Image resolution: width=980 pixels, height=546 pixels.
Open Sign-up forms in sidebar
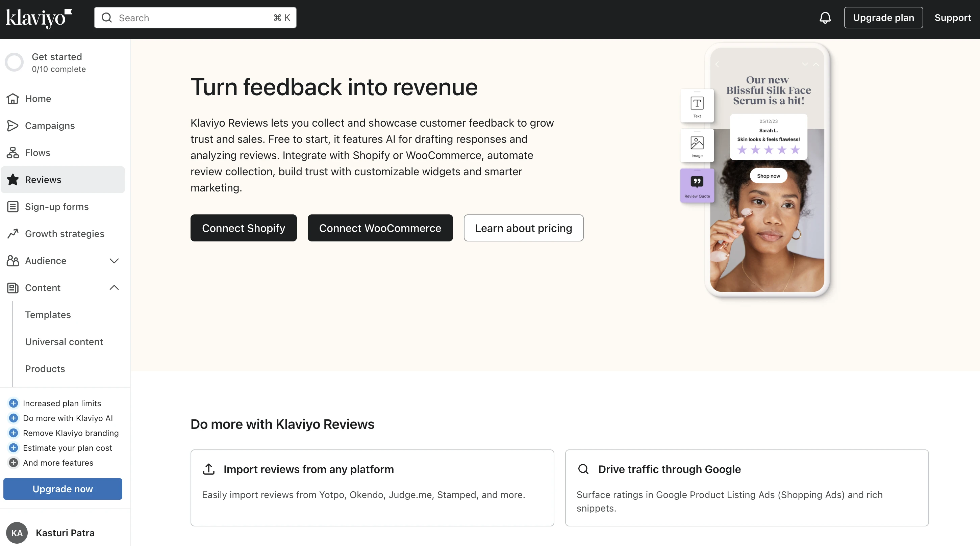tap(56, 206)
